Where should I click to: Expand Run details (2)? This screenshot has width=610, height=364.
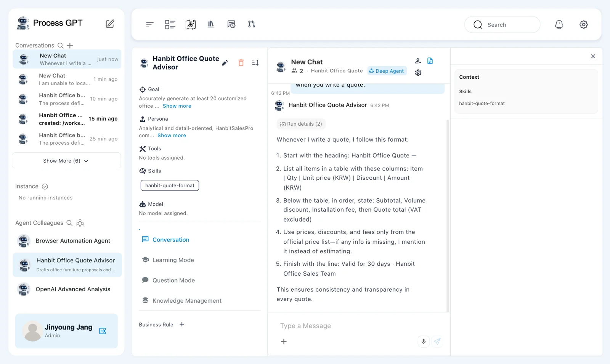[301, 124]
